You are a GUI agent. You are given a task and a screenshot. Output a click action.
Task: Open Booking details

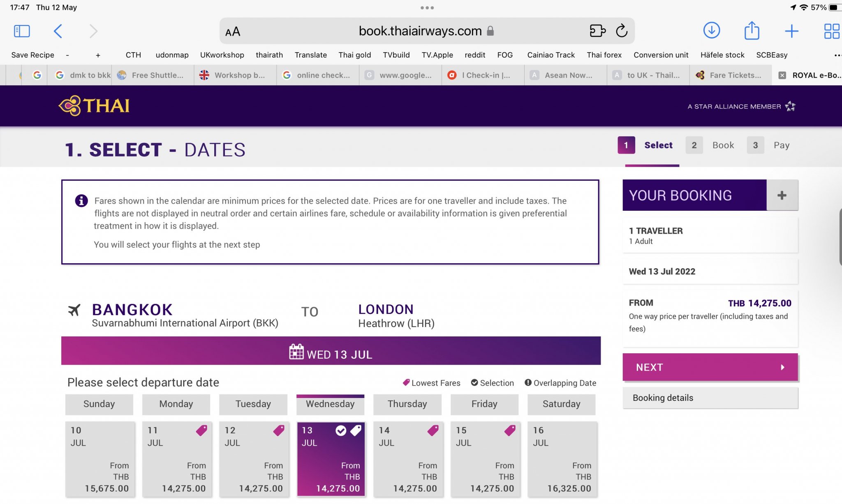click(710, 398)
